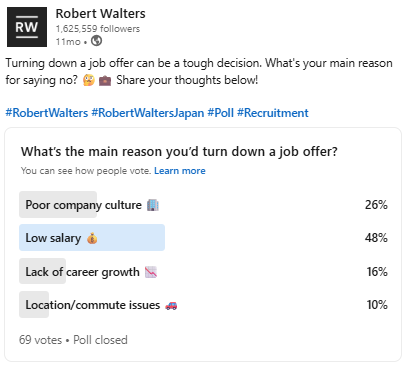406x367 pixels.
Task: Open the Learn more link
Action: (x=180, y=171)
